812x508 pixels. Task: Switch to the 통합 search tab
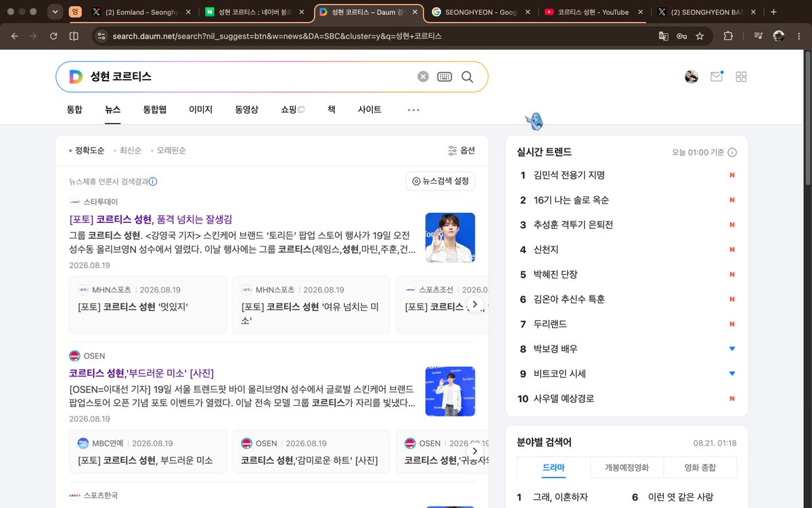coord(74,109)
